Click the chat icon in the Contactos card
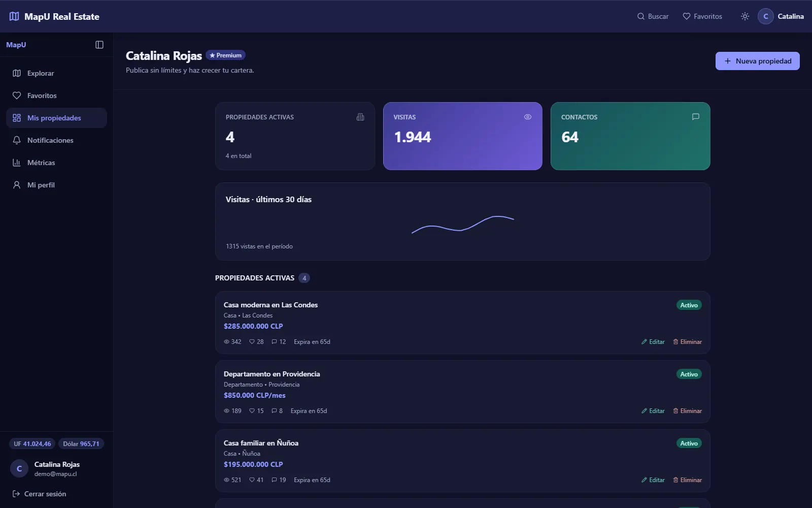 point(696,117)
